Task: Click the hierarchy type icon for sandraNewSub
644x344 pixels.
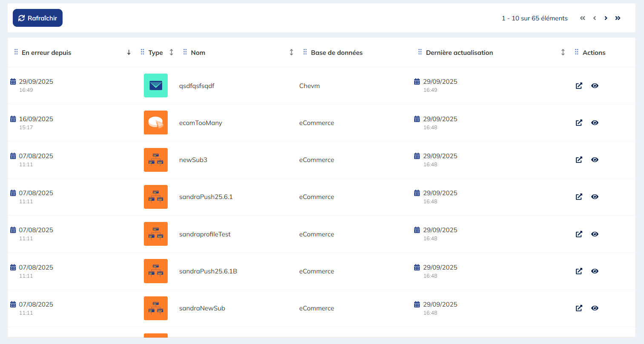Action: pyautogui.click(x=156, y=308)
